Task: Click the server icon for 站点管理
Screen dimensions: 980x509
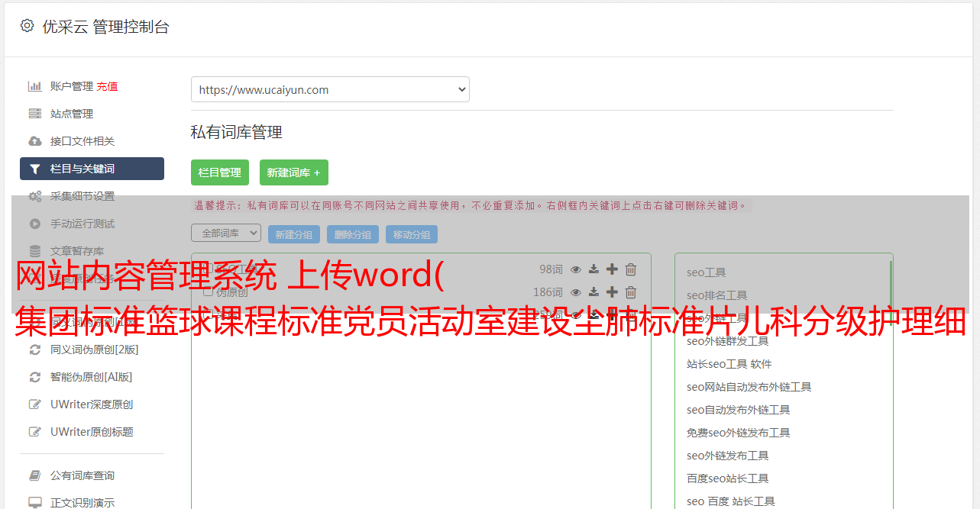Action: point(35,114)
